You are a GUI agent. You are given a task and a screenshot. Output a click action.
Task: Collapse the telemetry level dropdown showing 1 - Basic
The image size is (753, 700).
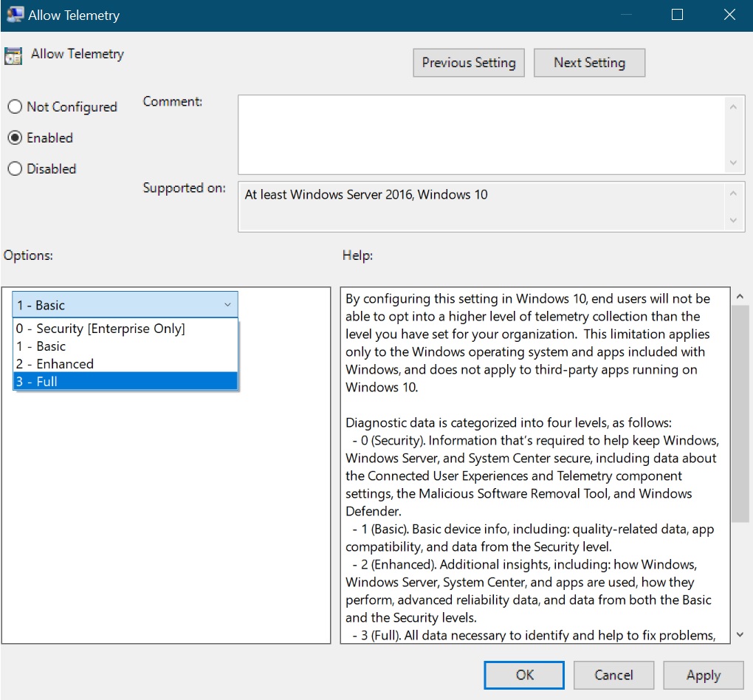click(x=125, y=305)
